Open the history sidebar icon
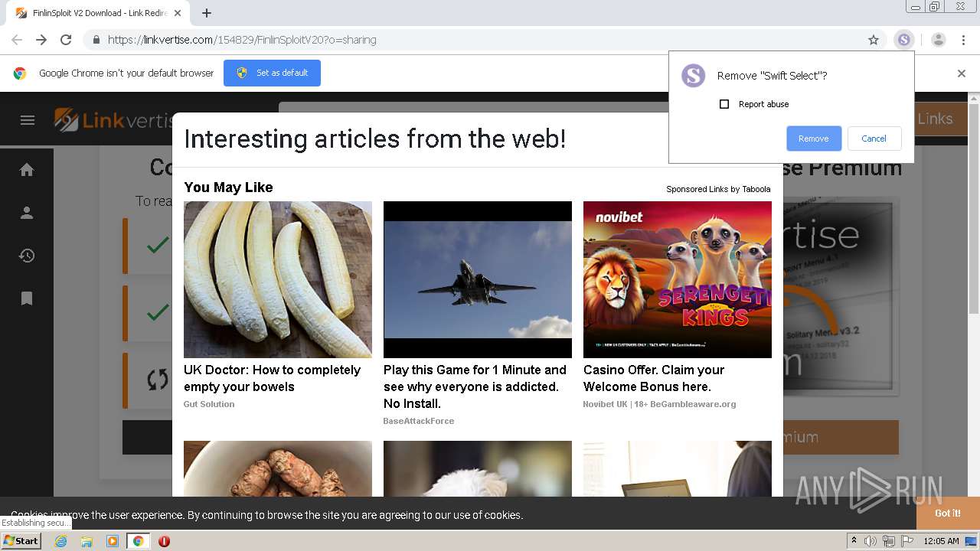Viewport: 980px width, 551px height. pos(27,256)
